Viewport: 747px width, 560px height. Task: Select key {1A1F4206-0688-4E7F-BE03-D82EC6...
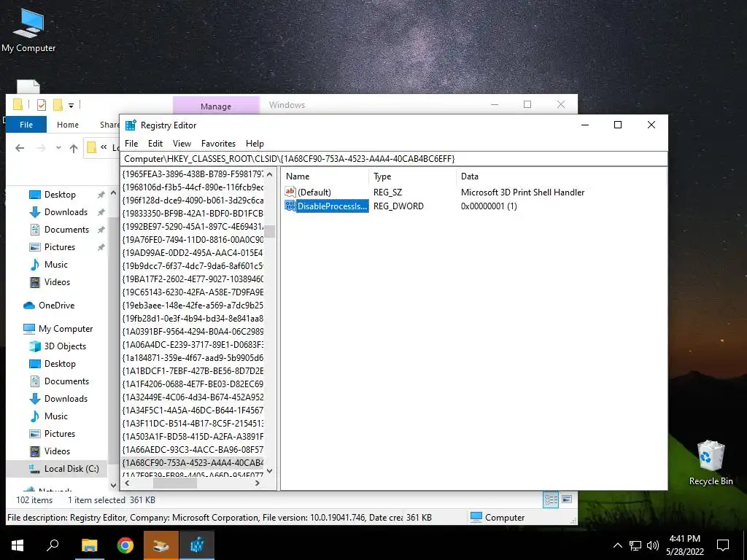(x=193, y=384)
